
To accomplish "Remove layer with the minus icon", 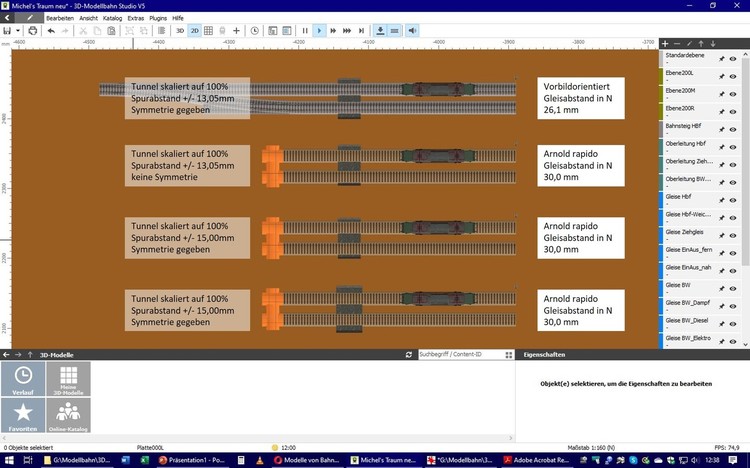I will point(677,44).
